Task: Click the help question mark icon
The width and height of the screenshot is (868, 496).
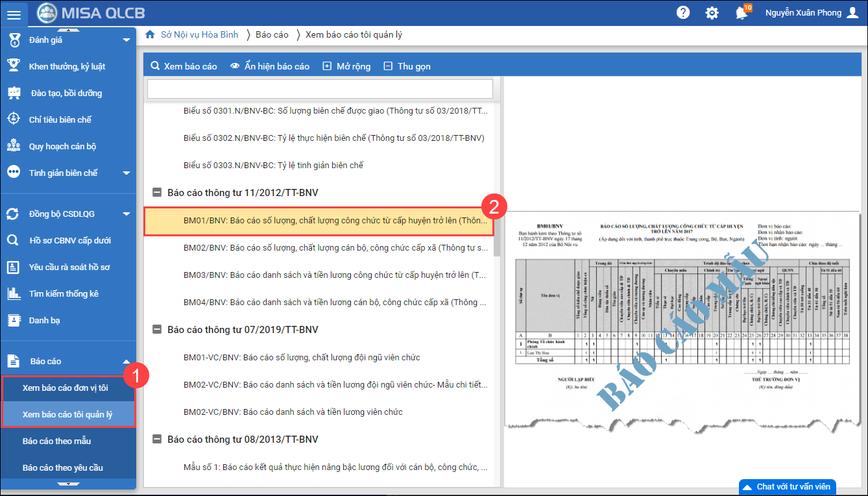Action: point(683,13)
